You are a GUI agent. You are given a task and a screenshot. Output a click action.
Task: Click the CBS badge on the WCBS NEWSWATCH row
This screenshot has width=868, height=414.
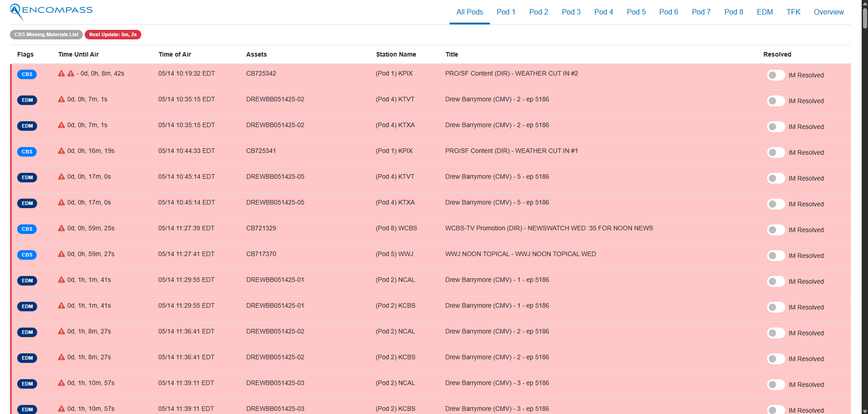click(27, 229)
